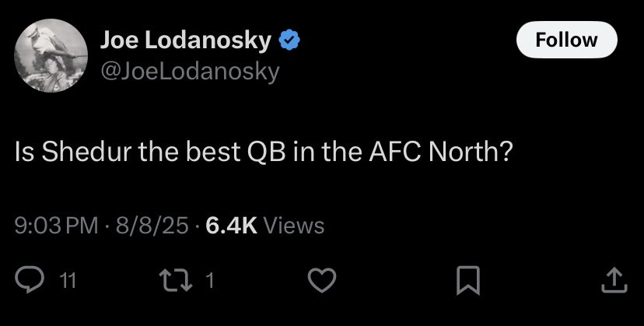Image resolution: width=644 pixels, height=326 pixels.
Task: Click the 8/8/25 date
Action: tap(152, 226)
